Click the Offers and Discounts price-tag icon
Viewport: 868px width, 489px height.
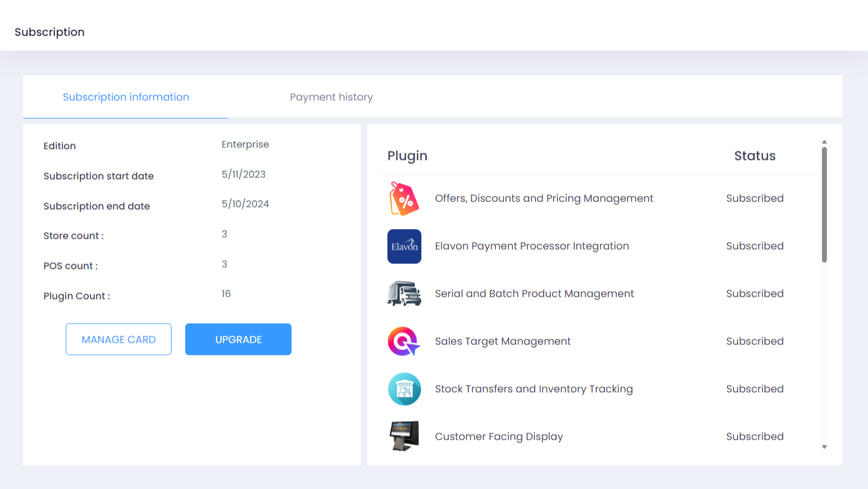(404, 199)
